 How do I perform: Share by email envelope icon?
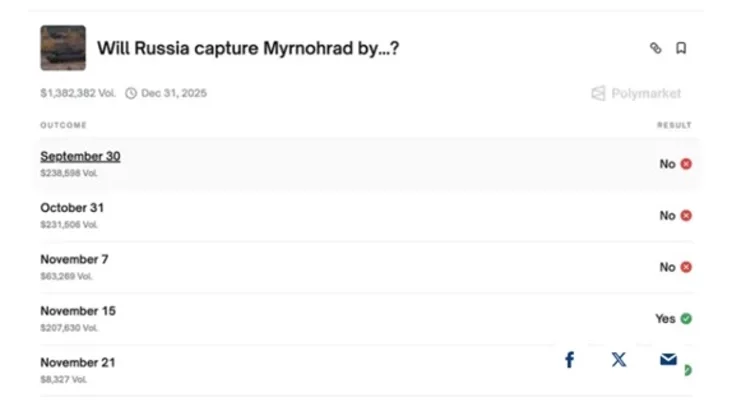[668, 360]
